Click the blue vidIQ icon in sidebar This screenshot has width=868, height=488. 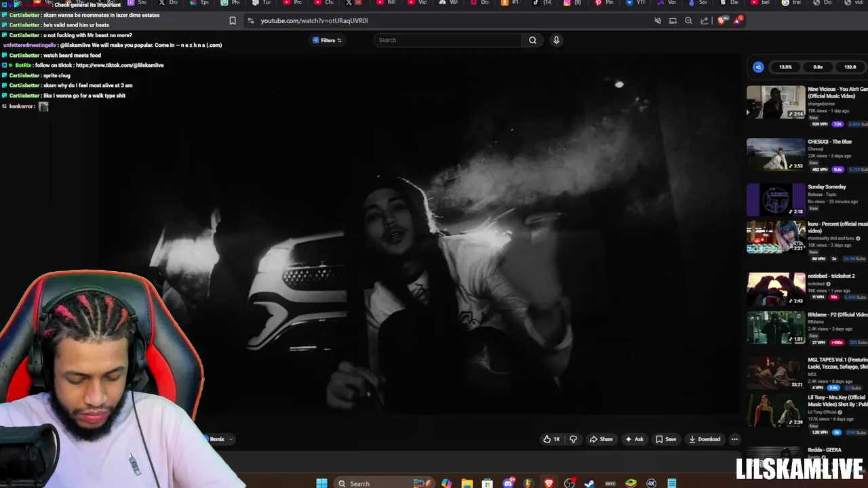tap(758, 67)
